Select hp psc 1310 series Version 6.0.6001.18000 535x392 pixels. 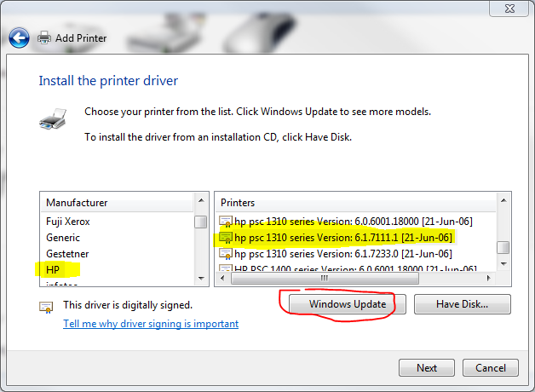point(354,222)
